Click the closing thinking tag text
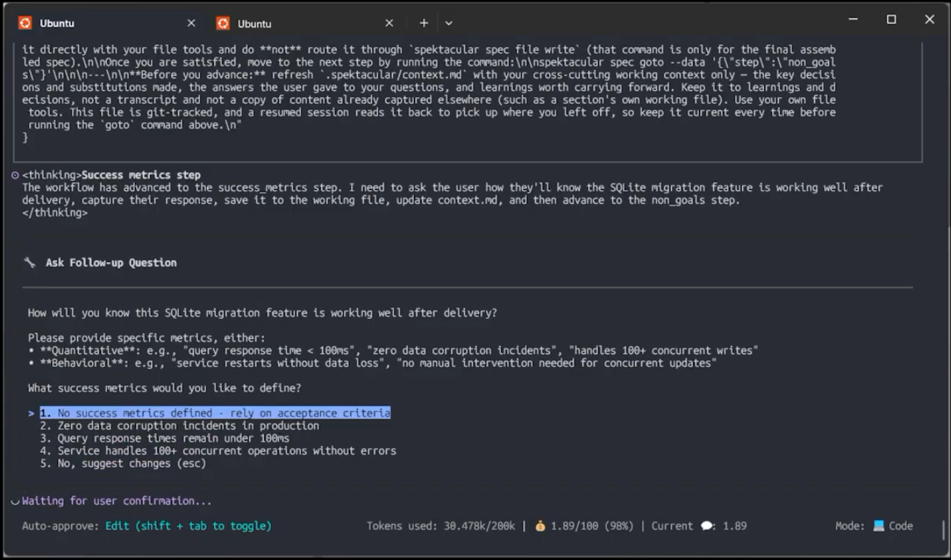951x560 pixels. tap(55, 213)
